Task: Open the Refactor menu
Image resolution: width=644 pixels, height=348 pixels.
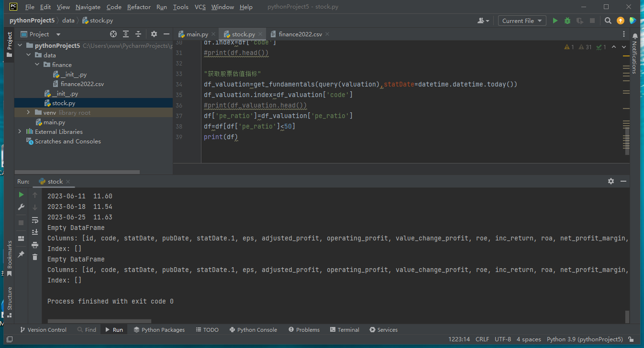Action: 139,7
